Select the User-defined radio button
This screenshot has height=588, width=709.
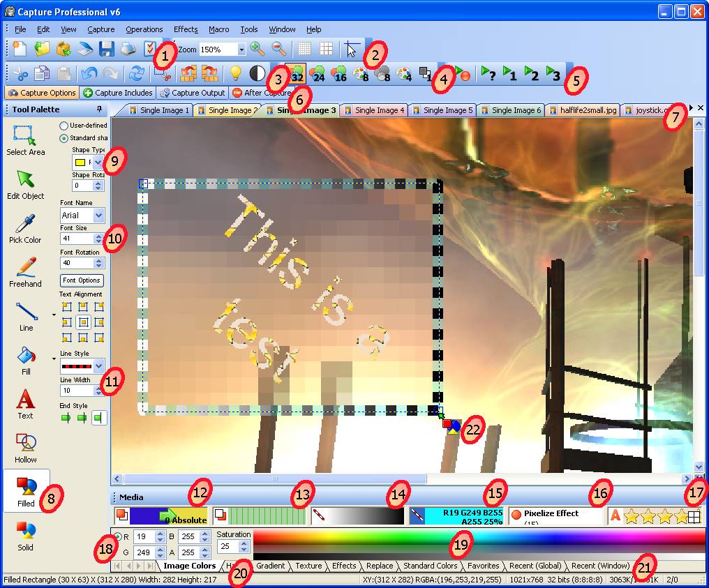pos(64,126)
